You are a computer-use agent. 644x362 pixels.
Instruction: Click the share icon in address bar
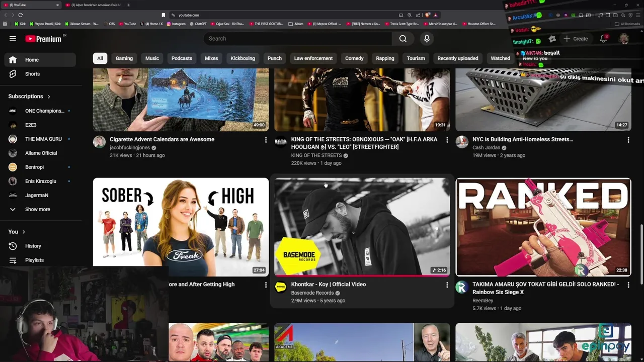418,15
